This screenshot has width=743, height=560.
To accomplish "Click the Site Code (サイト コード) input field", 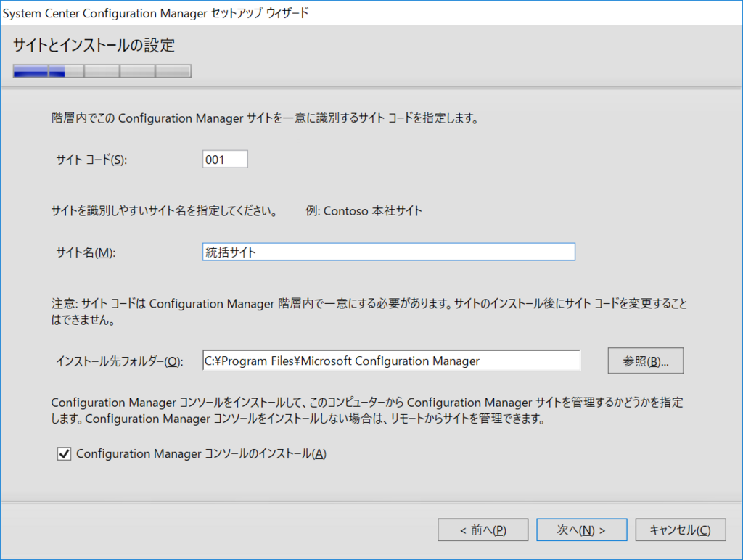I will (225, 159).
